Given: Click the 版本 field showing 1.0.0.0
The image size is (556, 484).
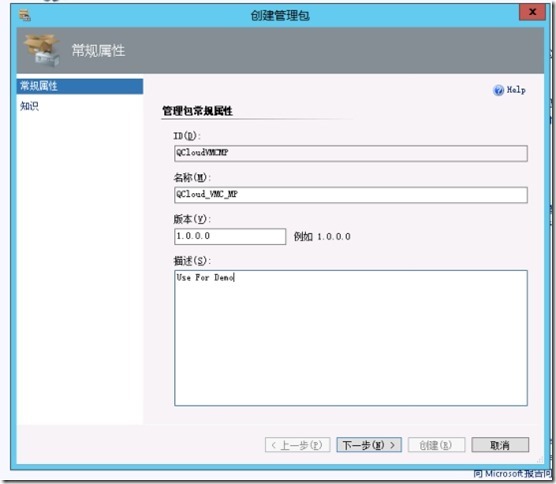Looking at the screenshot, I should click(x=230, y=236).
